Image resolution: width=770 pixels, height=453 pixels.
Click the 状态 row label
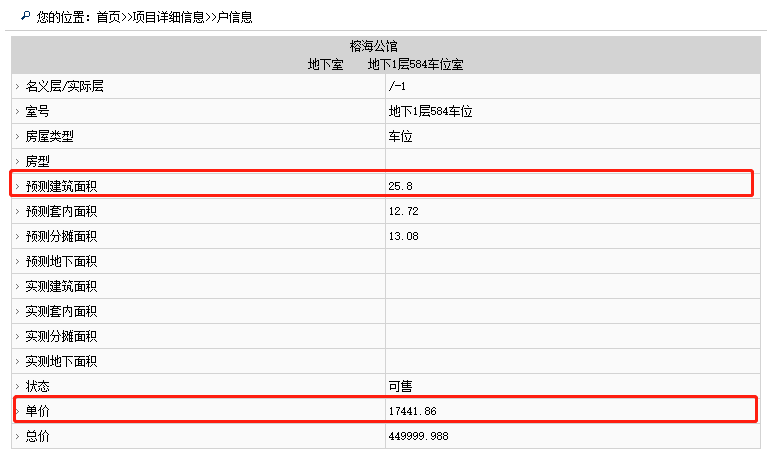point(37,386)
